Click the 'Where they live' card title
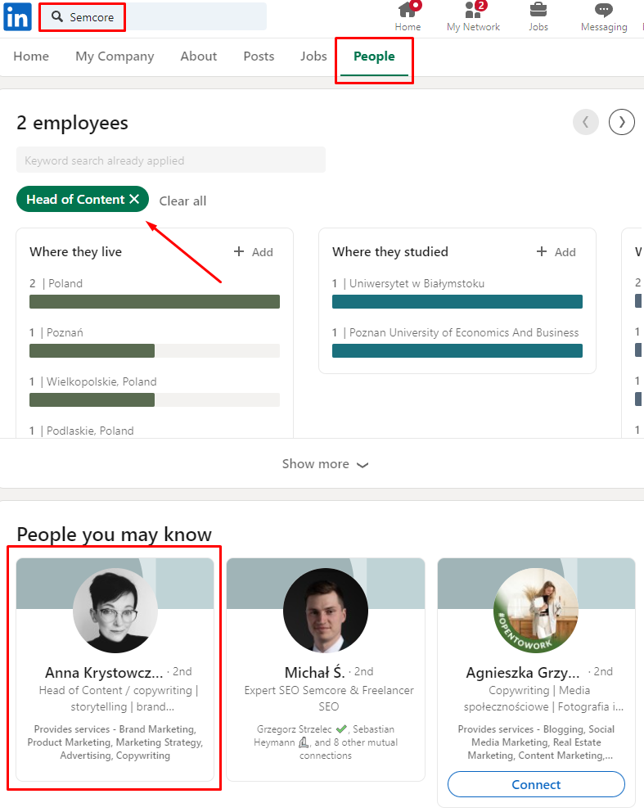The image size is (644, 812). click(x=75, y=251)
